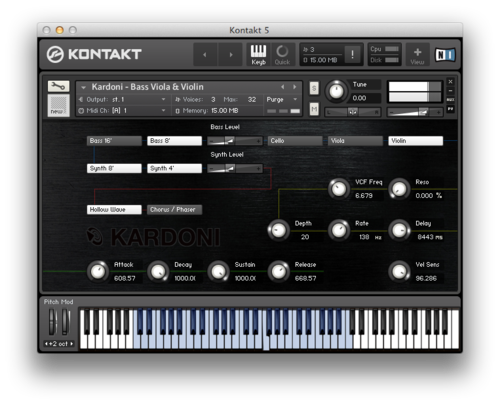This screenshot has height=405, width=500.
Task: Toggle the Bass 8' button
Action: coord(174,141)
